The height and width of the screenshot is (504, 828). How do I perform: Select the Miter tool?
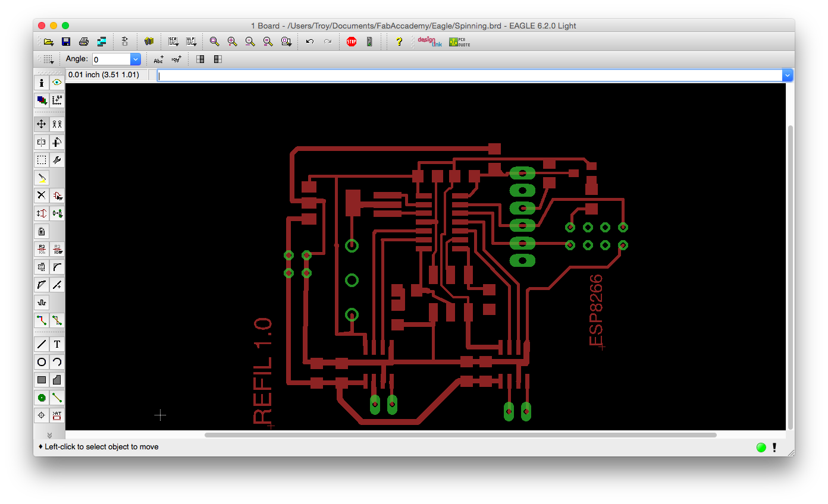pos(57,267)
